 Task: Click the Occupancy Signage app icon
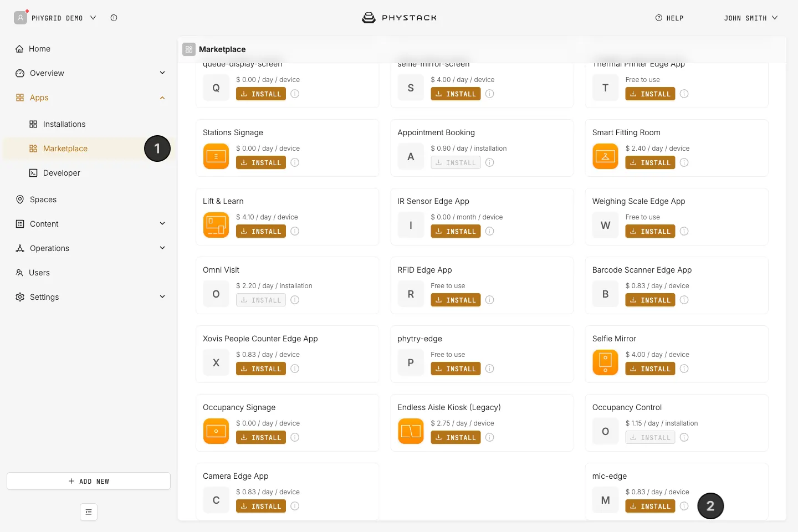tap(216, 431)
